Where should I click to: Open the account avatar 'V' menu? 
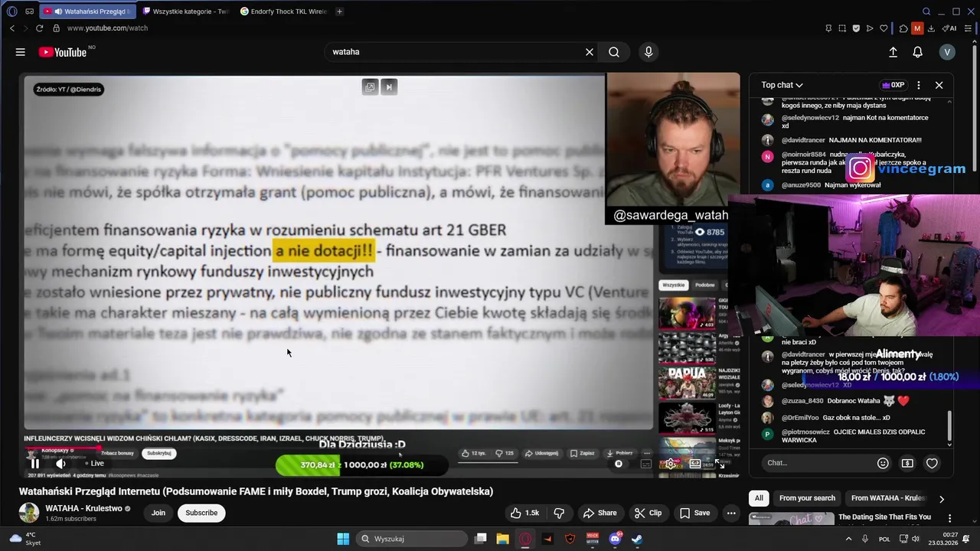pos(947,52)
